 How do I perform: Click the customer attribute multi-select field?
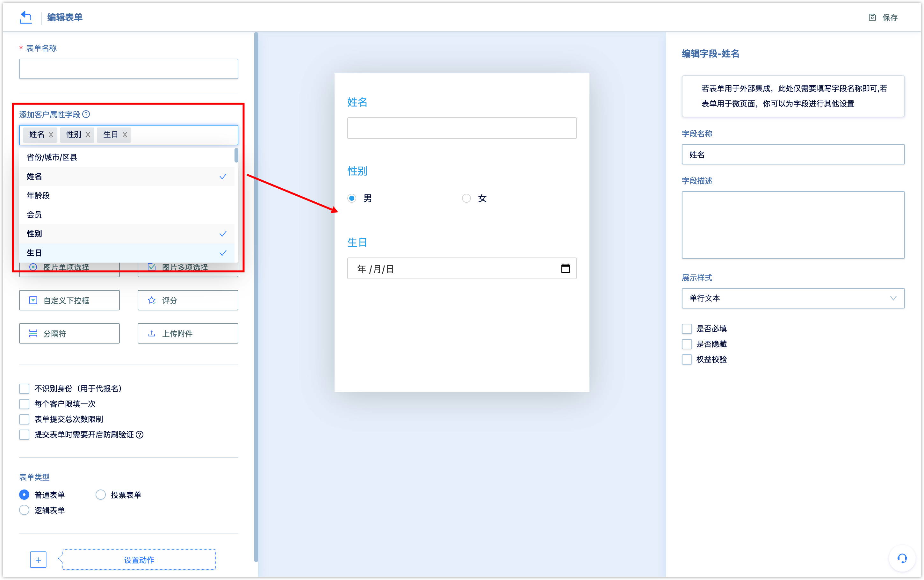(129, 134)
